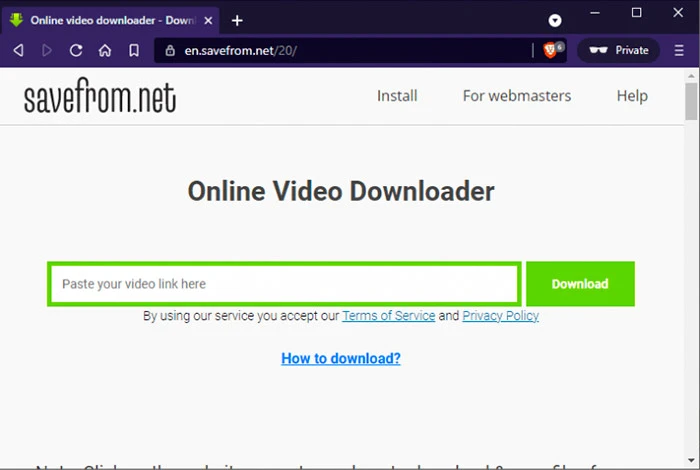Click the browser back arrow
This screenshot has height=470, width=700.
coord(18,50)
